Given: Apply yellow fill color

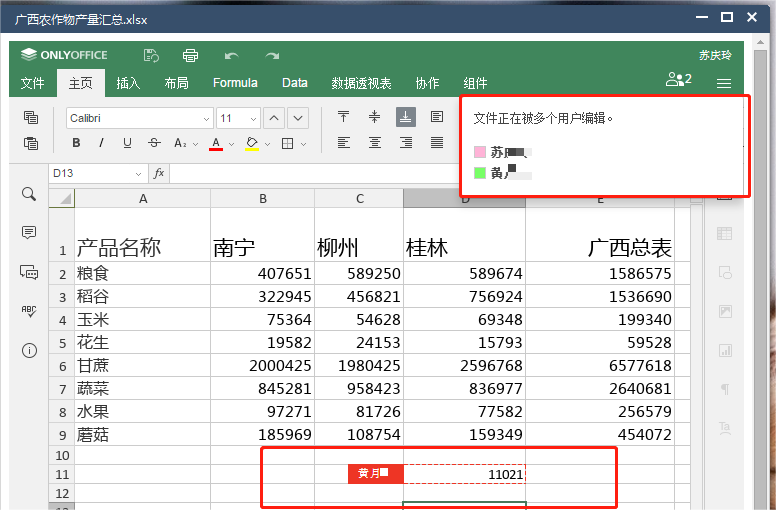Looking at the screenshot, I should pos(252,143).
